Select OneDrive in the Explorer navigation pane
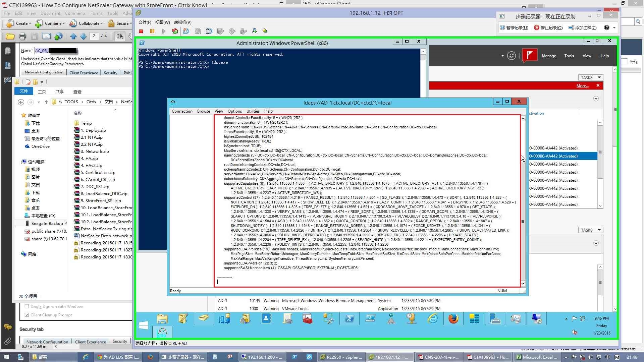The width and height of the screenshot is (644, 362). (40, 146)
